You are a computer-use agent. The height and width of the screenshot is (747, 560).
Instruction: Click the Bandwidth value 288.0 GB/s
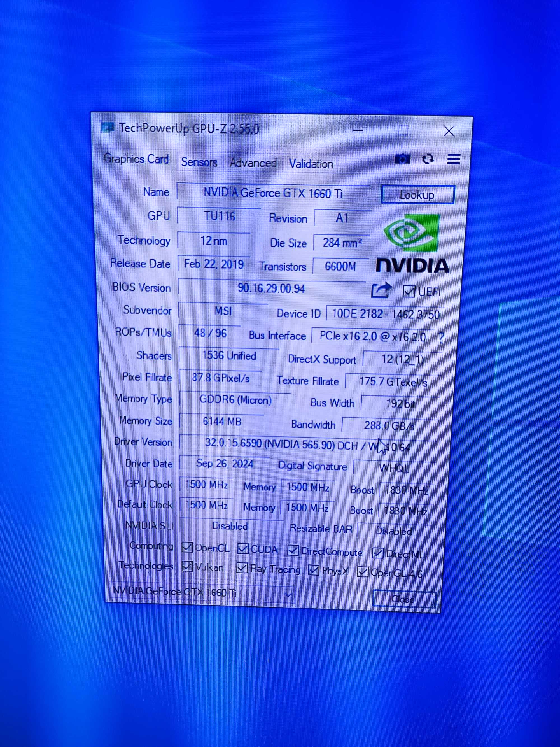pos(389,425)
